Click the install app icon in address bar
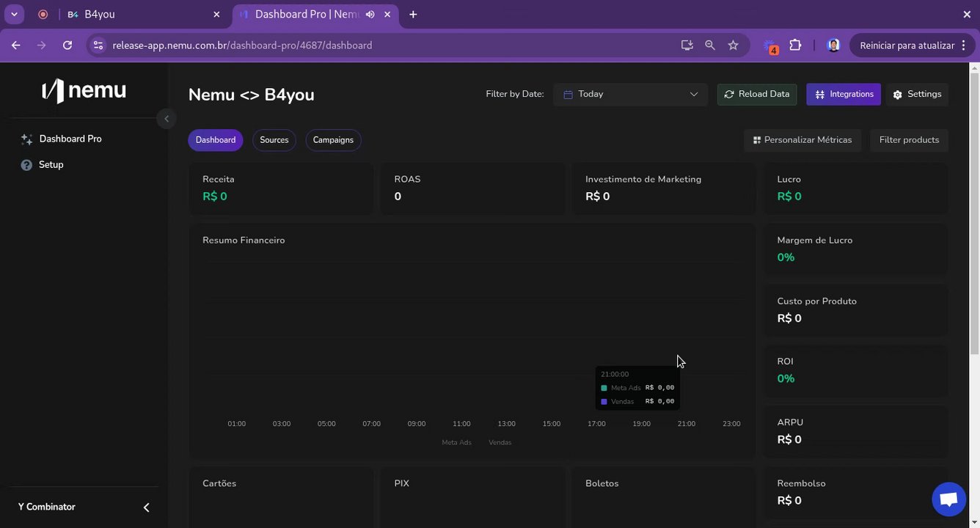The height and width of the screenshot is (528, 980). [687, 45]
